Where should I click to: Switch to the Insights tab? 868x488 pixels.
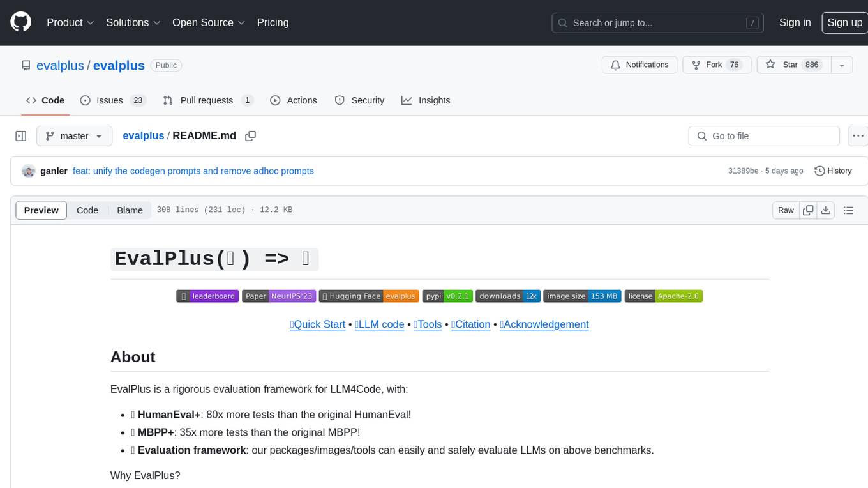(426, 100)
